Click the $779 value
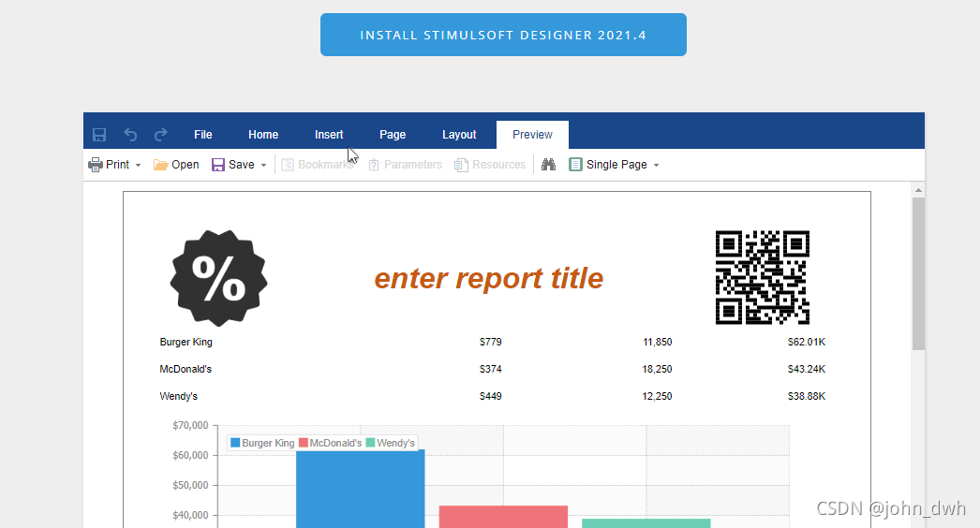 [491, 342]
